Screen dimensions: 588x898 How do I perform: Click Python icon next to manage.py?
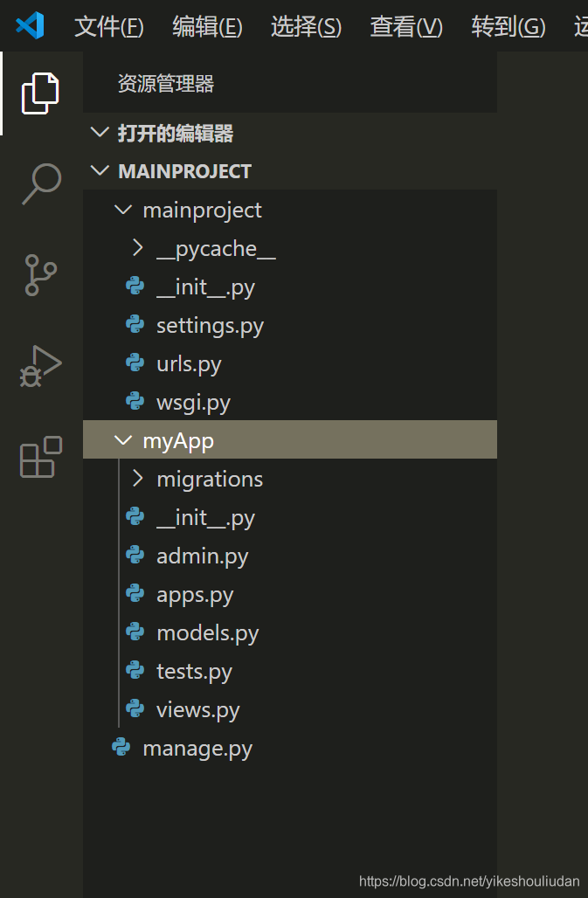click(121, 747)
